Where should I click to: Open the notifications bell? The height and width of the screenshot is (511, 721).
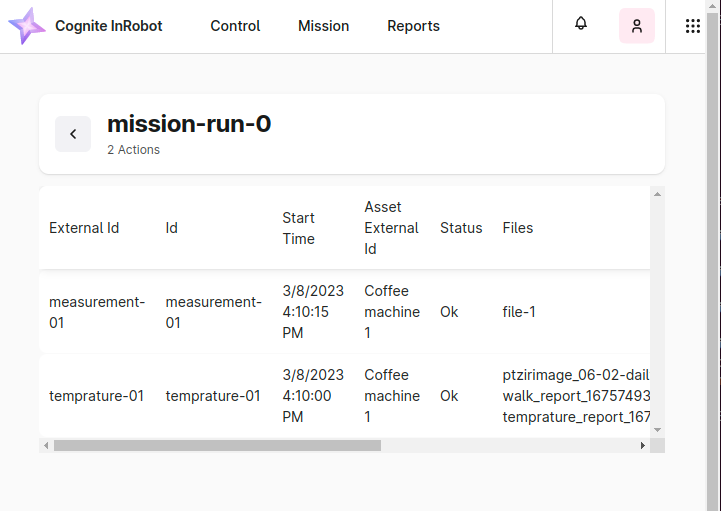pos(581,24)
